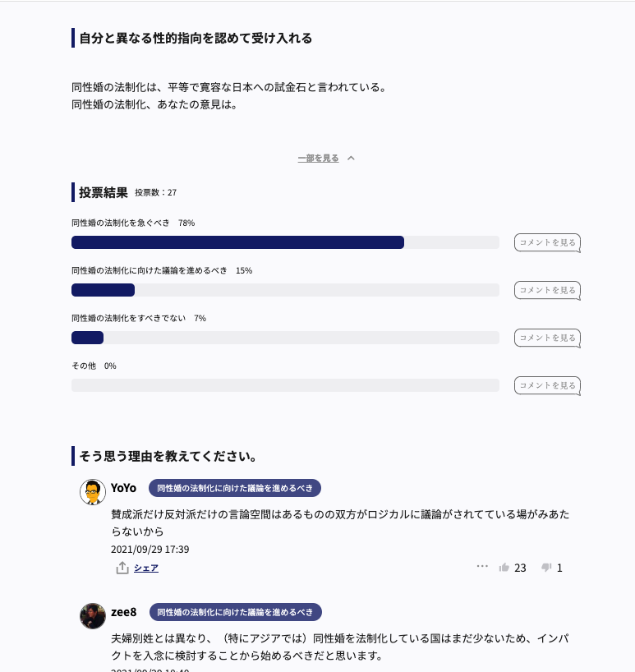View comments for '同性婚の法制化を急ぐべき'
Image resolution: width=635 pixels, height=672 pixels.
pyautogui.click(x=547, y=242)
